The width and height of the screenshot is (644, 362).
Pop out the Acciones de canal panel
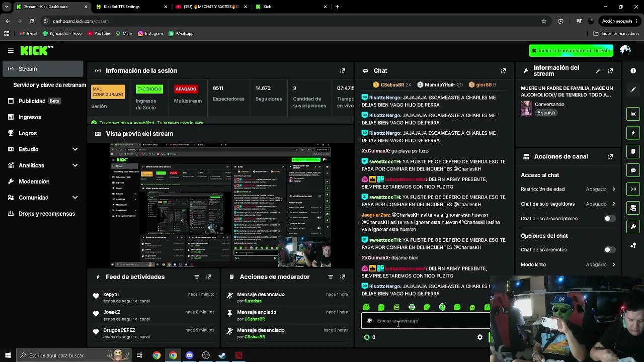[x=610, y=157]
